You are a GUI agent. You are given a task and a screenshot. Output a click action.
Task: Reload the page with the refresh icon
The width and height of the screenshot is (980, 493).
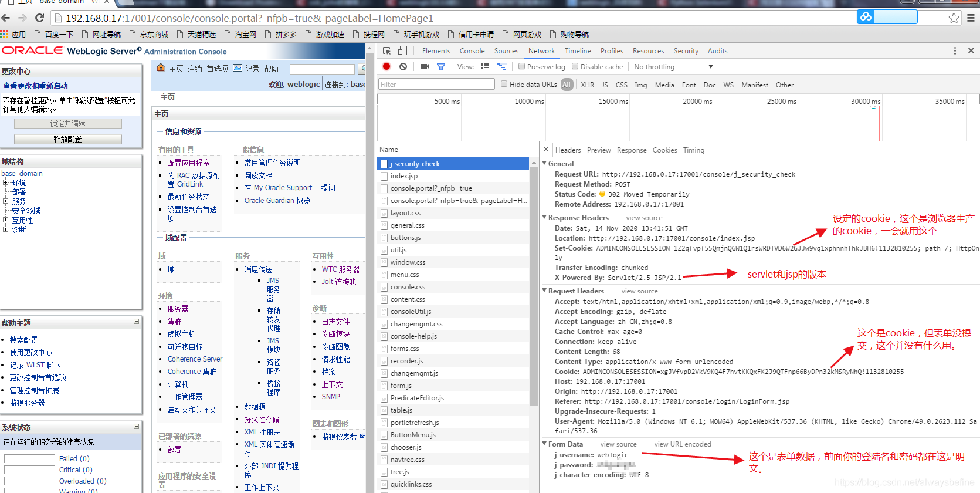click(x=40, y=18)
